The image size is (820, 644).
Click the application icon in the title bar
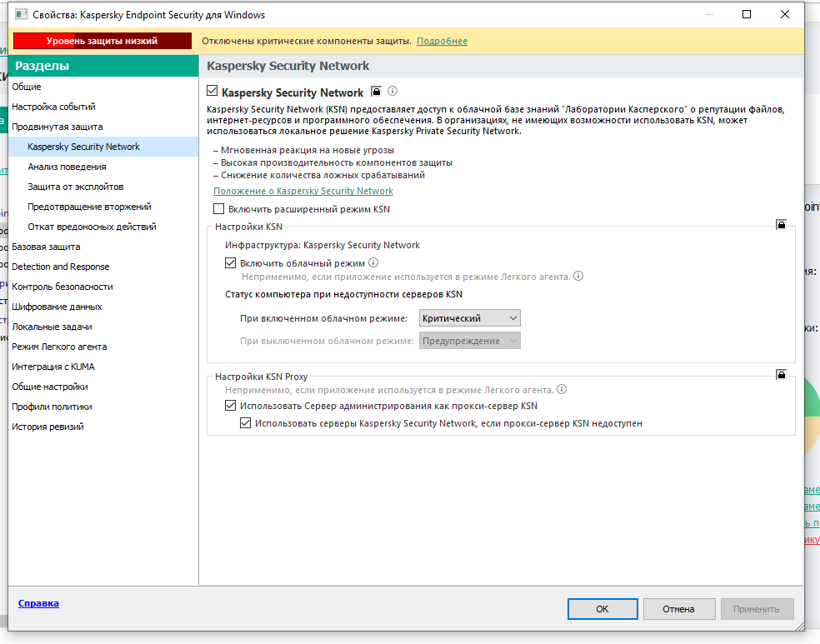coord(20,14)
